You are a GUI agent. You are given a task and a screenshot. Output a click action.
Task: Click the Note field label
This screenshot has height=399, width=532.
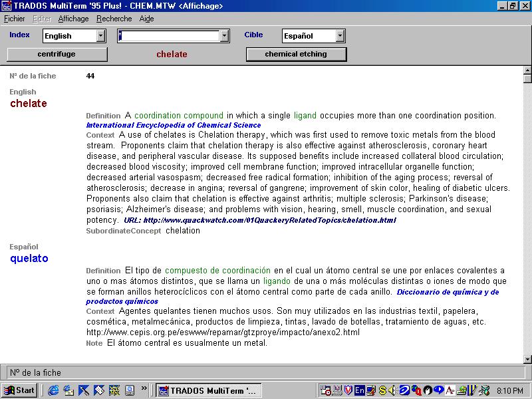click(x=94, y=343)
